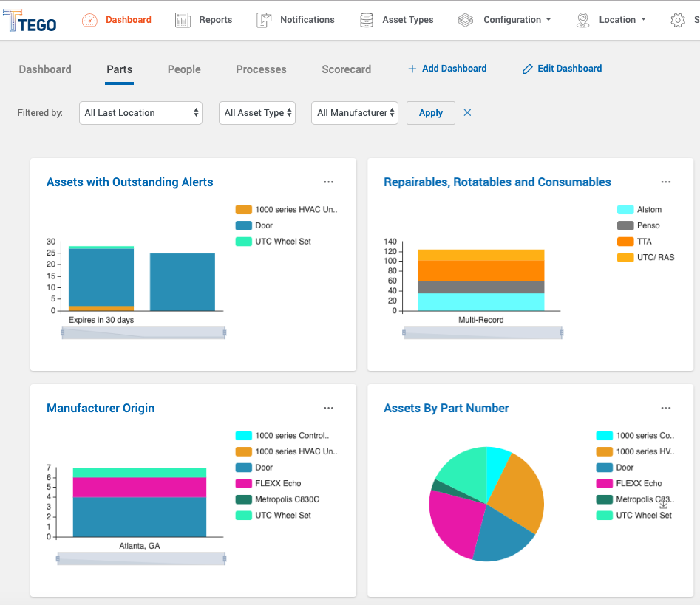Screen dimensions: 700x605
Task: Click the Apply filter button
Action: coord(430,113)
